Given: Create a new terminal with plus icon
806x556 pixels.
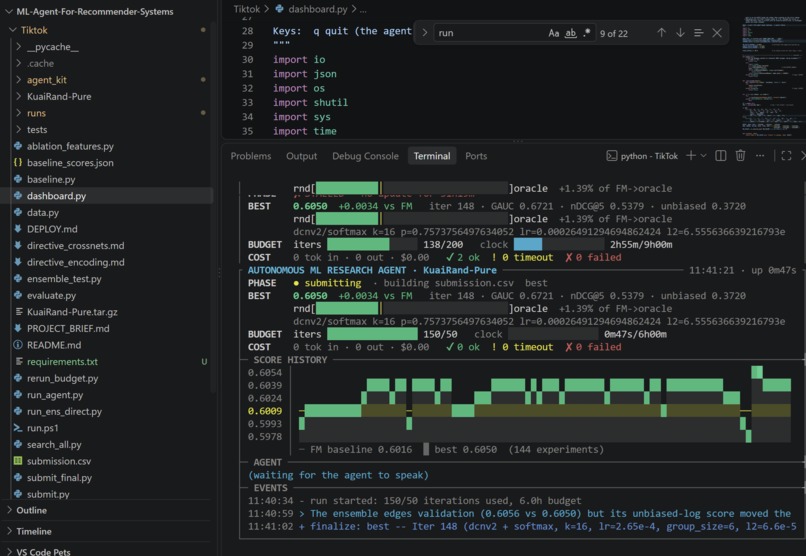Looking at the screenshot, I should (690, 155).
